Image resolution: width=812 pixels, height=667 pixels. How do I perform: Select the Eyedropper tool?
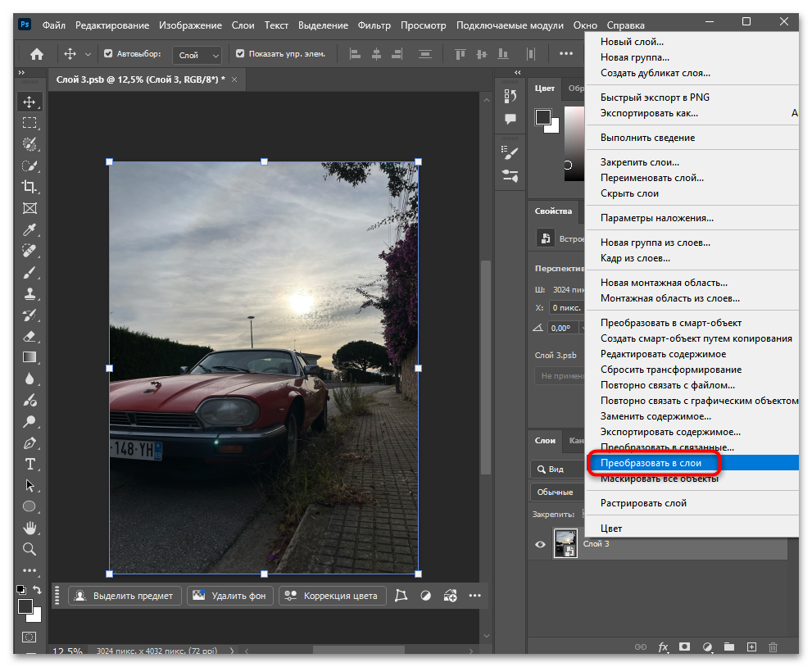pyautogui.click(x=29, y=229)
